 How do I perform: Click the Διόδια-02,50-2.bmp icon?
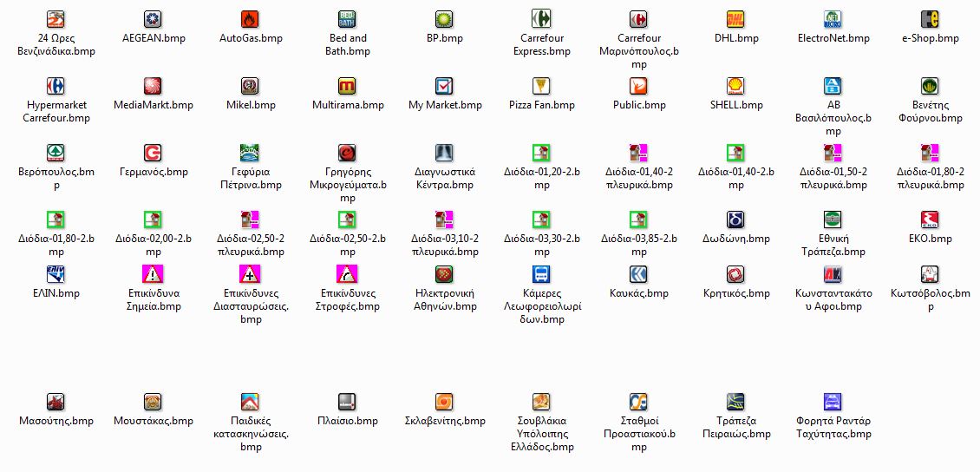[x=348, y=220]
